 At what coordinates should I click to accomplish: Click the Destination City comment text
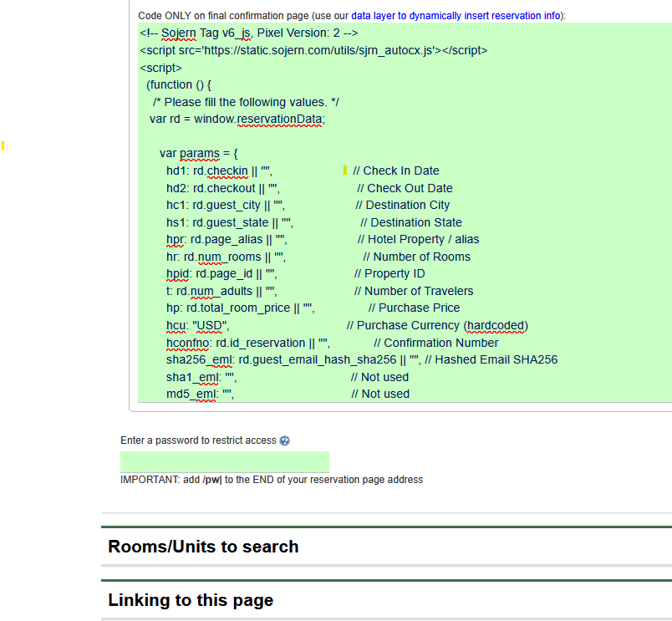click(402, 205)
